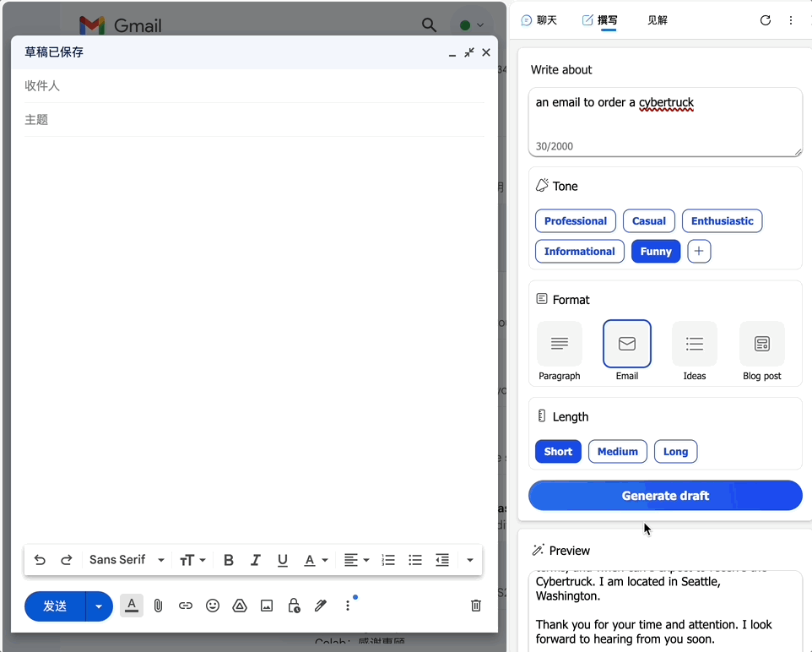Viewport: 812px width, 652px height.
Task: Enable confidential mode with the lock icon
Action: [x=293, y=606]
